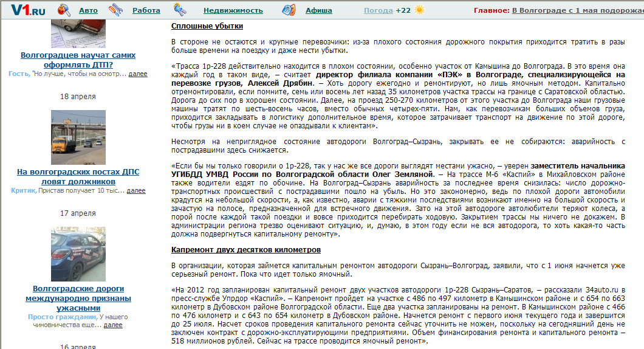Viewport: 644px width, 349px height.
Task: Open the Погода weather link
Action: 379,10
